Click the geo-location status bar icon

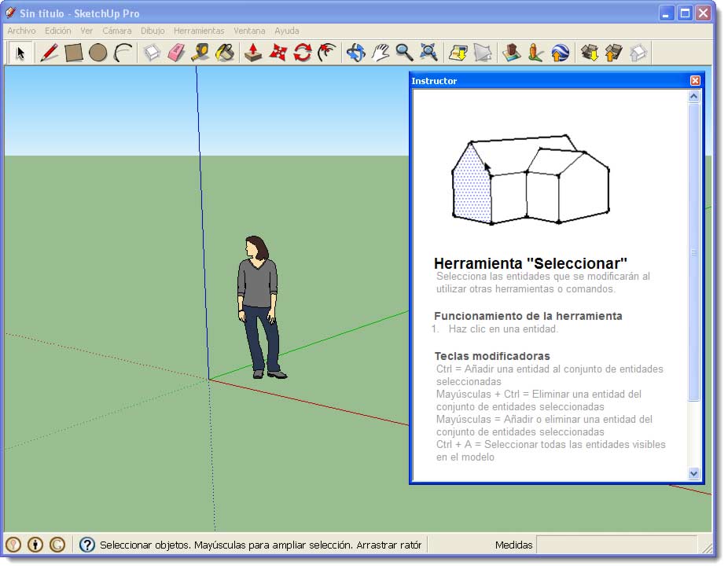click(x=13, y=545)
